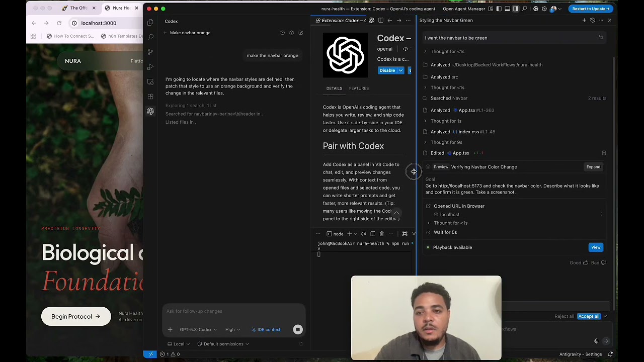Image resolution: width=644 pixels, height=362 pixels.
Task: Go back from Make navbar orange chat
Action: 165,33
